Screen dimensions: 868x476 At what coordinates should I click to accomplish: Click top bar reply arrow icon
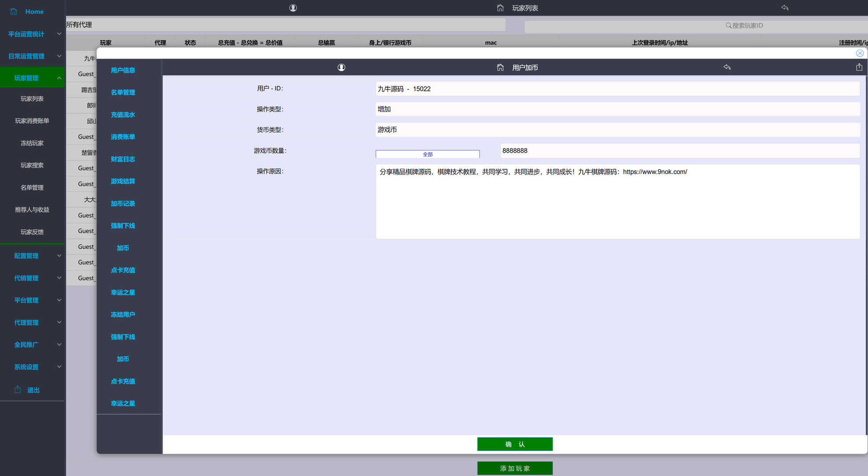pos(785,8)
